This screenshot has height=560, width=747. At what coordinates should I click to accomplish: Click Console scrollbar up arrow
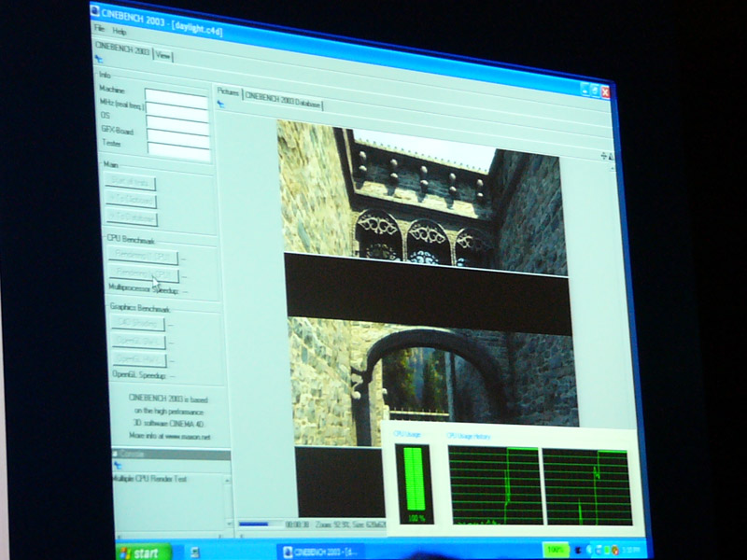tap(227, 481)
